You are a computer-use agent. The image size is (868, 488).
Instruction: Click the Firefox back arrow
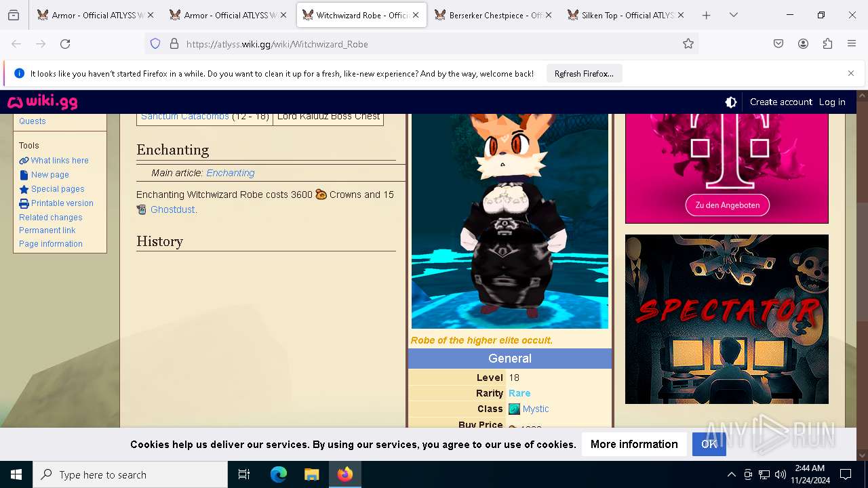[x=16, y=44]
